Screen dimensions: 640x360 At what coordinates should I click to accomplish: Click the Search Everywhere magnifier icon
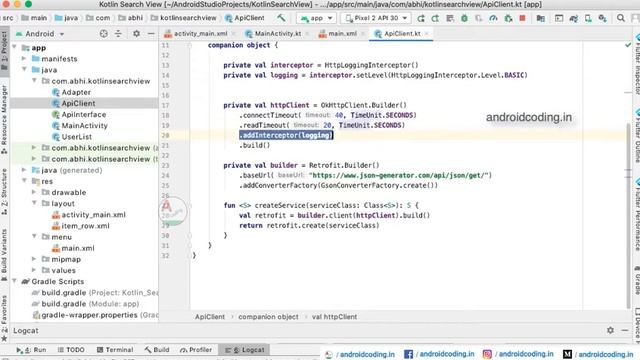[x=621, y=18]
